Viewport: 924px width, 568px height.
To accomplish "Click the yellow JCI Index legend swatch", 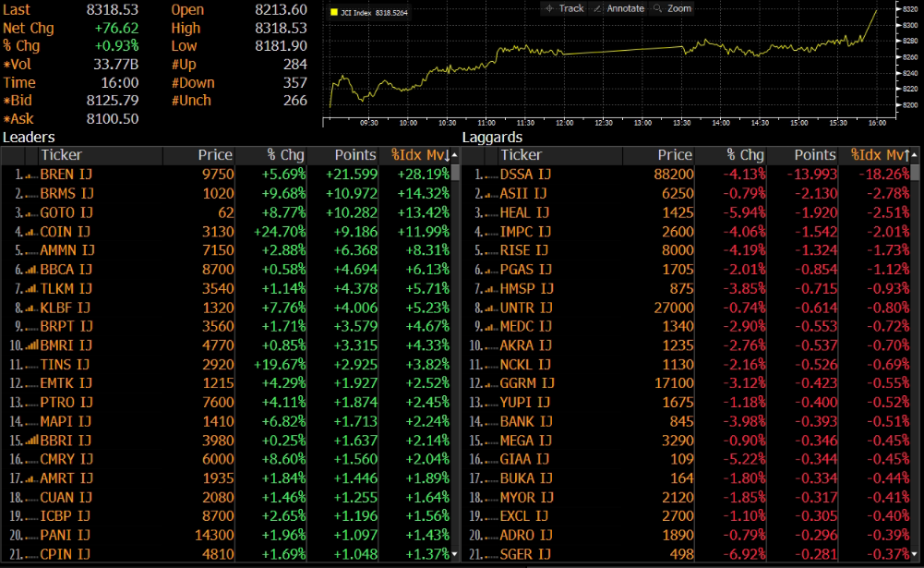I will click(x=334, y=13).
